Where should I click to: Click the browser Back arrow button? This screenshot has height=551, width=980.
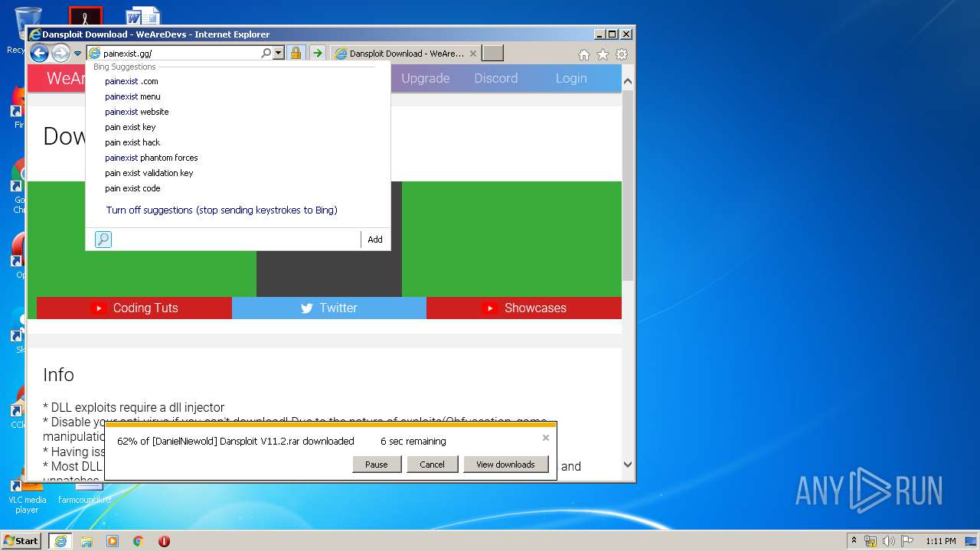(39, 53)
